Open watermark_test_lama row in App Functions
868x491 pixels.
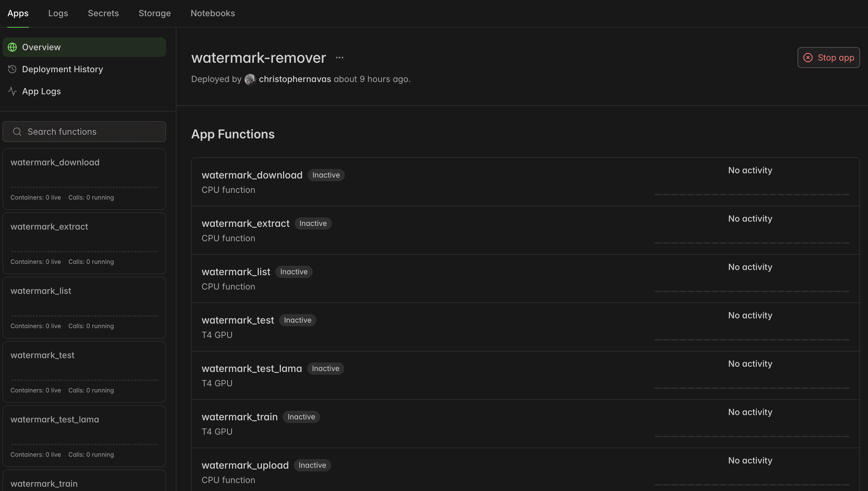[252, 369]
